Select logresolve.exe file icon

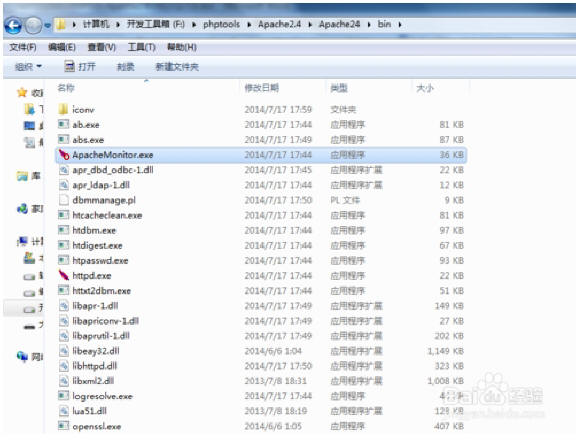pyautogui.click(x=63, y=396)
